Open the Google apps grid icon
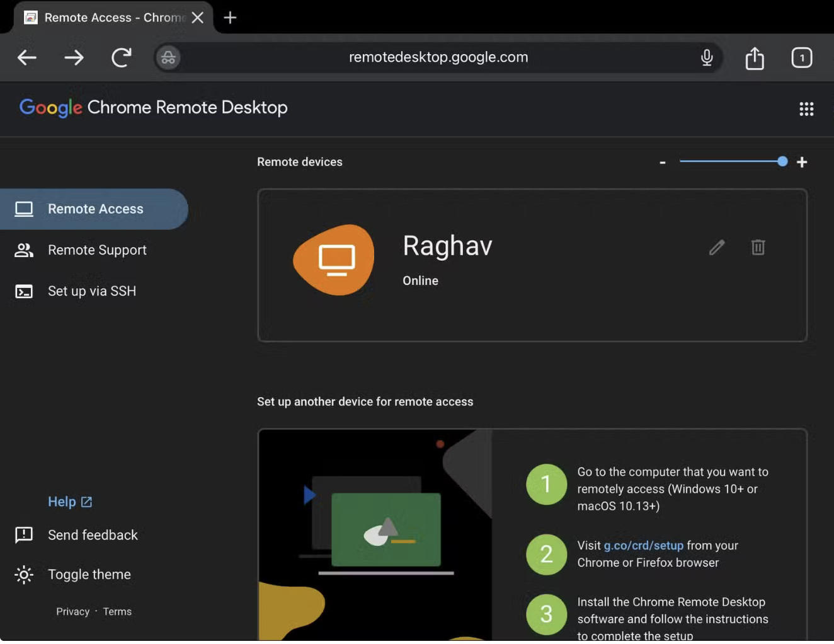The height and width of the screenshot is (644, 834). 806,109
